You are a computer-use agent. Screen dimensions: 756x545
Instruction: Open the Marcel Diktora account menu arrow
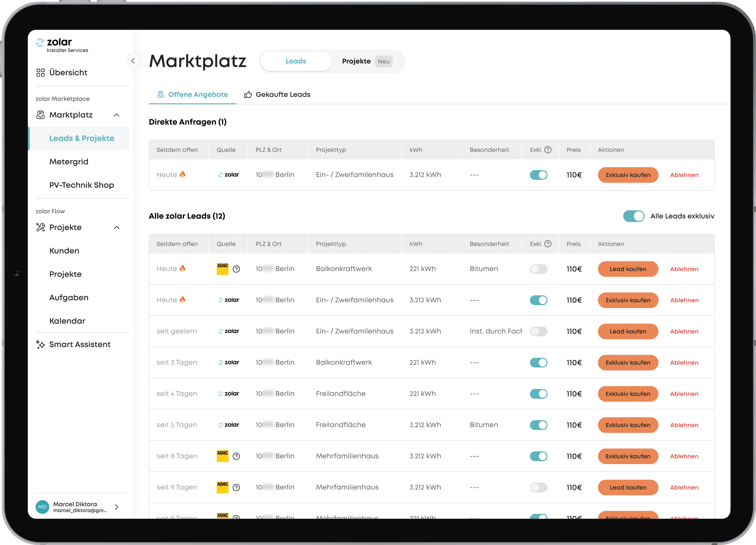point(117,507)
